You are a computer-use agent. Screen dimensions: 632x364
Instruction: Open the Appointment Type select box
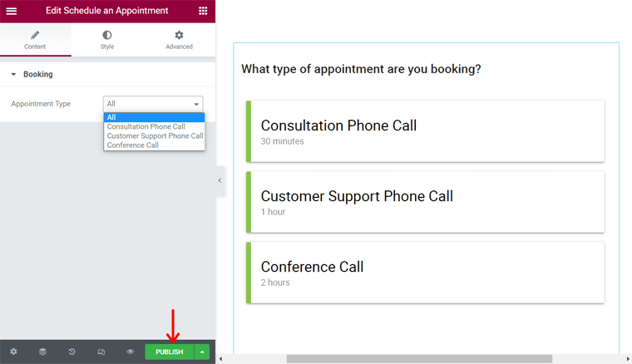[153, 104]
